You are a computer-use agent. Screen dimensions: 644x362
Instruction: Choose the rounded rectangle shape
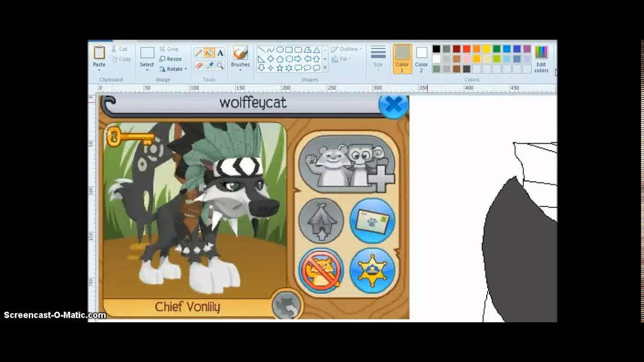[298, 50]
